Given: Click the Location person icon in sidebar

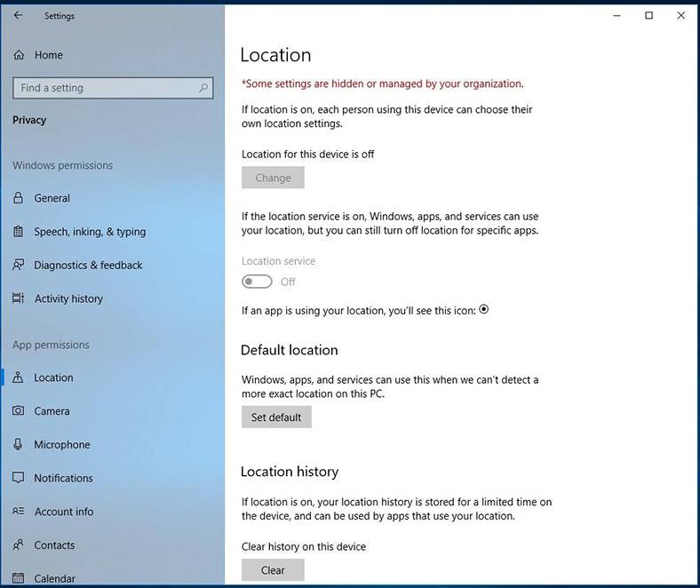Looking at the screenshot, I should [x=18, y=377].
